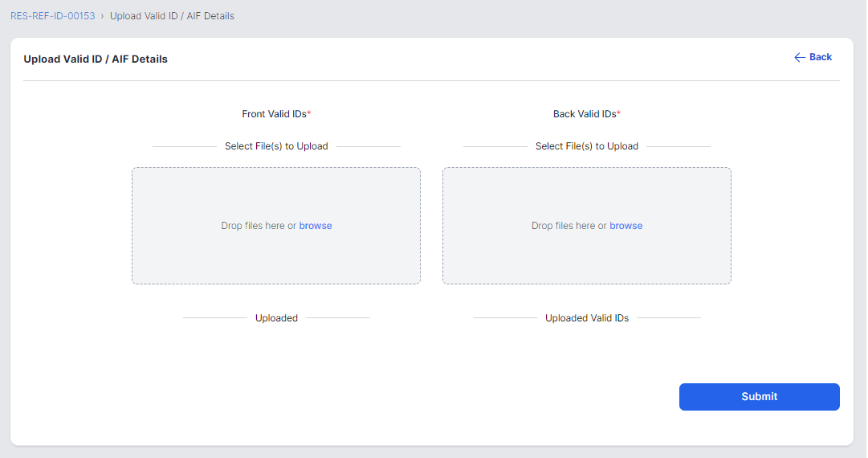
Task: Click the Front Valid IDs label
Action: [x=274, y=114]
